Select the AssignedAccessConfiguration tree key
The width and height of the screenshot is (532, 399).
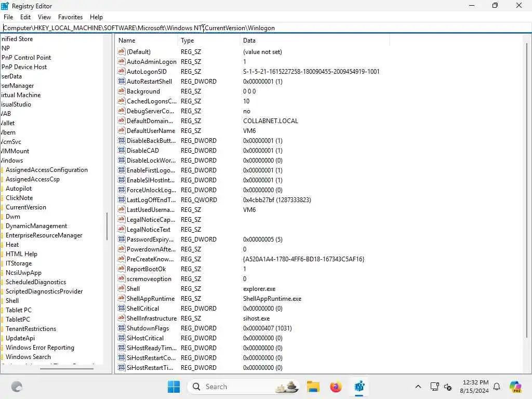46,170
